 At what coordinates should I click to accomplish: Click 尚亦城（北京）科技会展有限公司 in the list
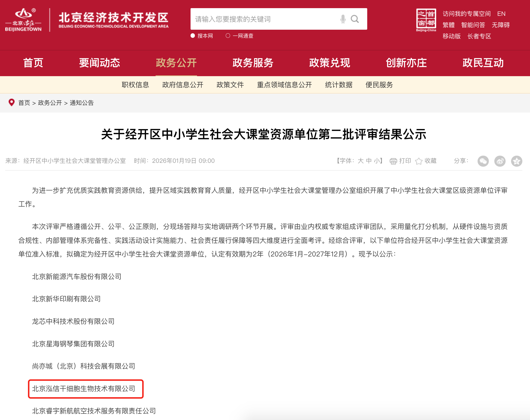coord(84,366)
